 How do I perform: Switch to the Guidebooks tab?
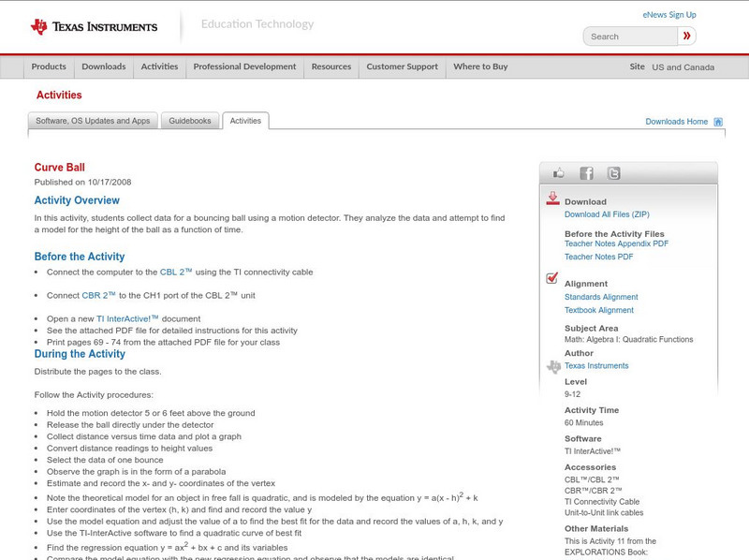[190, 121]
